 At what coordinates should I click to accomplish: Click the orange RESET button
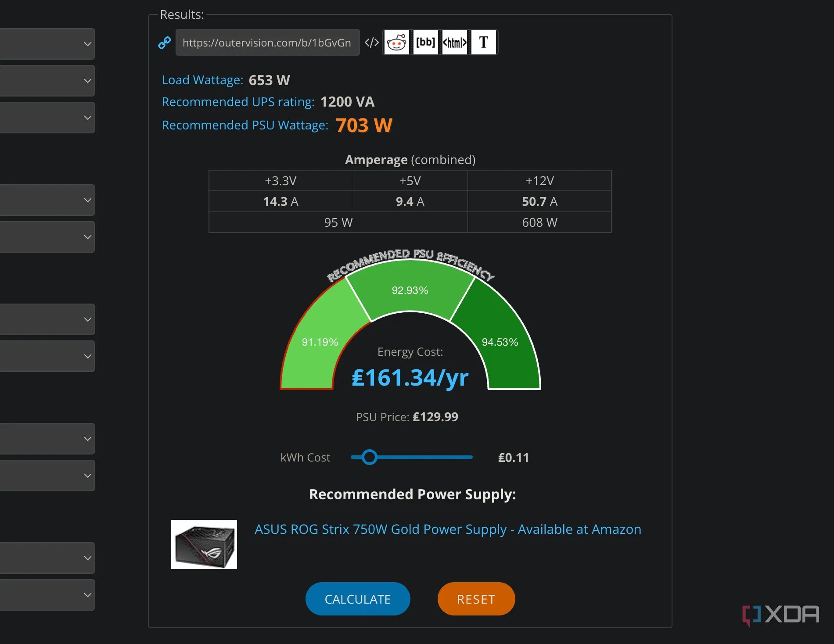coord(476,599)
